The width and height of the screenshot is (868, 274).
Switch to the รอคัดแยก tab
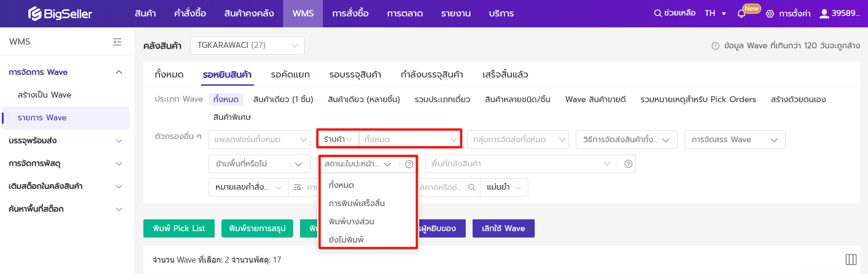click(x=290, y=74)
